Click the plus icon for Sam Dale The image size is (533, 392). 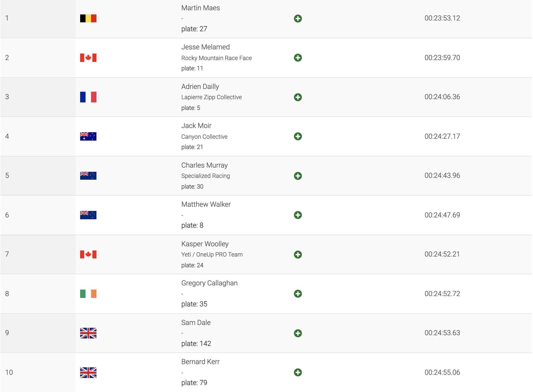pyautogui.click(x=298, y=333)
